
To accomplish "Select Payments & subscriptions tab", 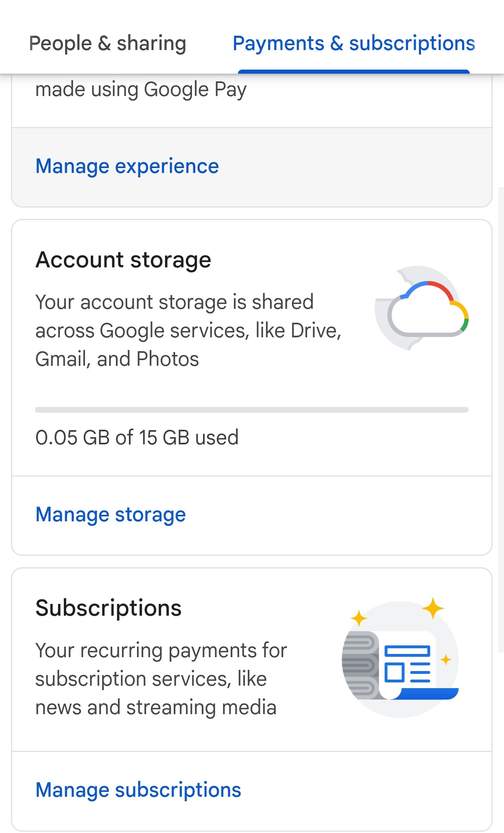I will point(353,43).
